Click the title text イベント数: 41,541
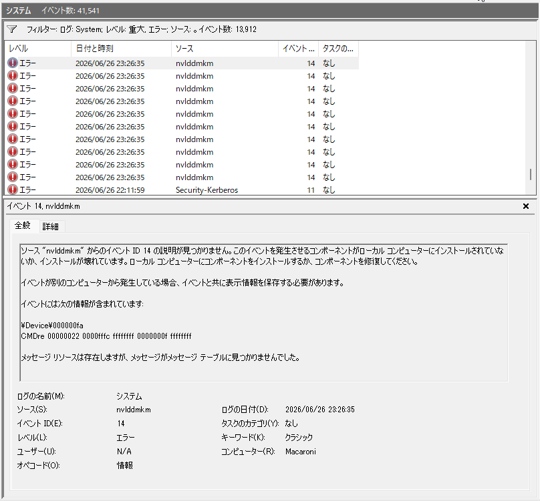Image resolution: width=540 pixels, height=501 pixels. click(x=71, y=11)
